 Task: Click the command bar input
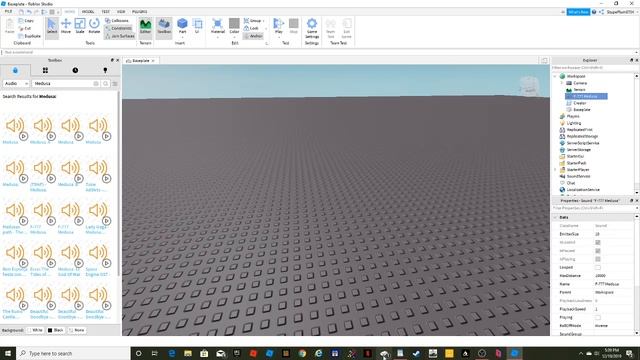pyautogui.click(x=318, y=52)
